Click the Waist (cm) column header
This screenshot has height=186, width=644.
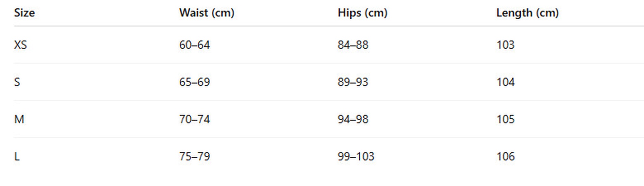point(207,13)
